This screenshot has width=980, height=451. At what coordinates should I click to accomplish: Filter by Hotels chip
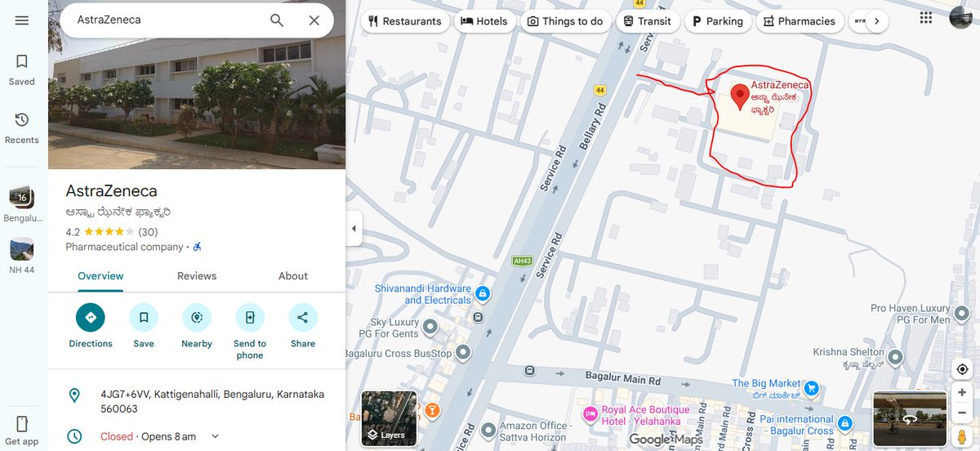coord(484,21)
